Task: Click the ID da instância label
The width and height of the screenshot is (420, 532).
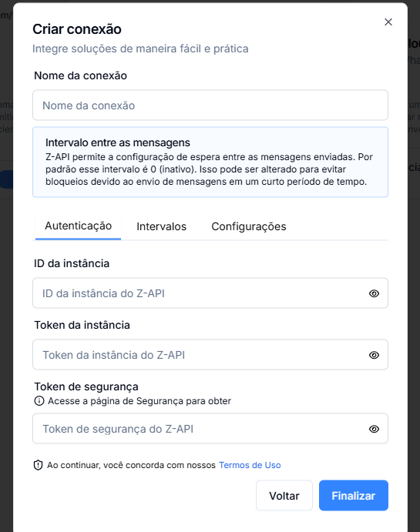Action: tap(72, 263)
